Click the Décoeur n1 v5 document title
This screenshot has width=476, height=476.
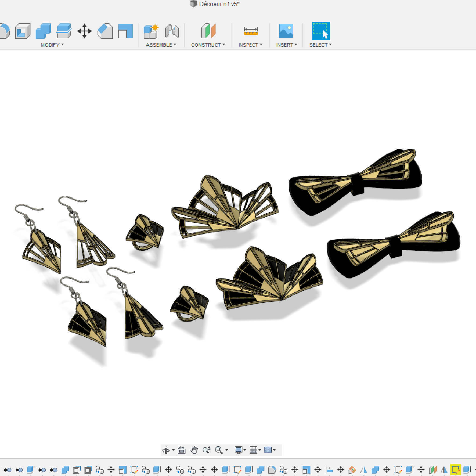[x=219, y=4]
